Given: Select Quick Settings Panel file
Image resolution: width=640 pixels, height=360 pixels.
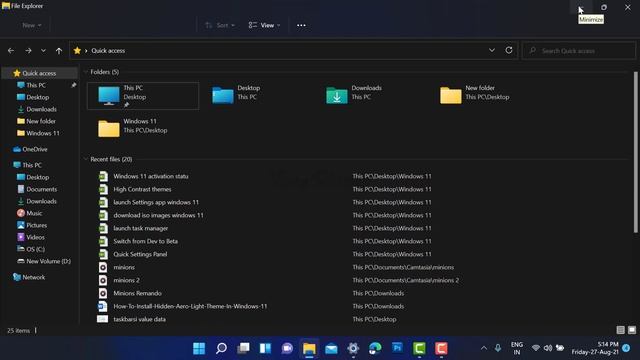Looking at the screenshot, I should 140,254.
